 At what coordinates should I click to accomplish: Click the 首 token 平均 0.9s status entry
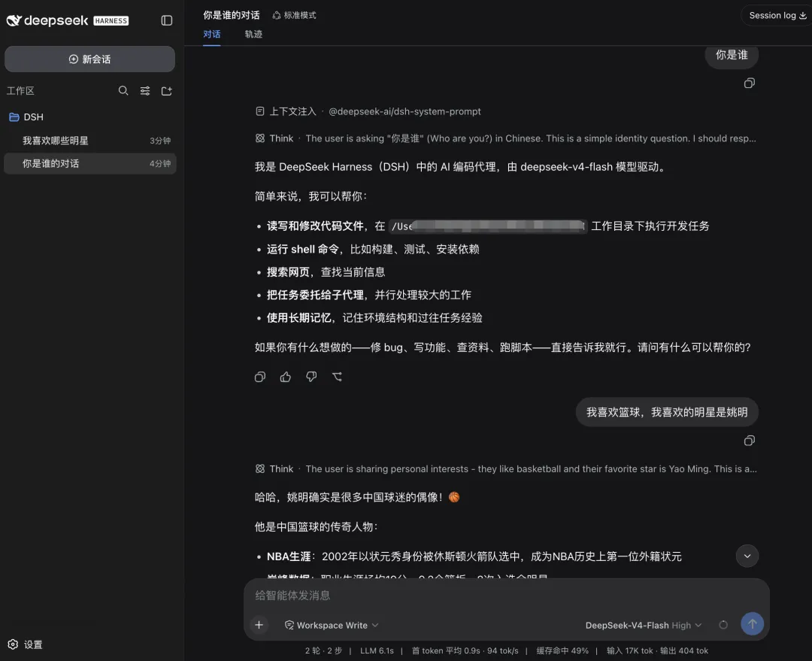coord(445,650)
